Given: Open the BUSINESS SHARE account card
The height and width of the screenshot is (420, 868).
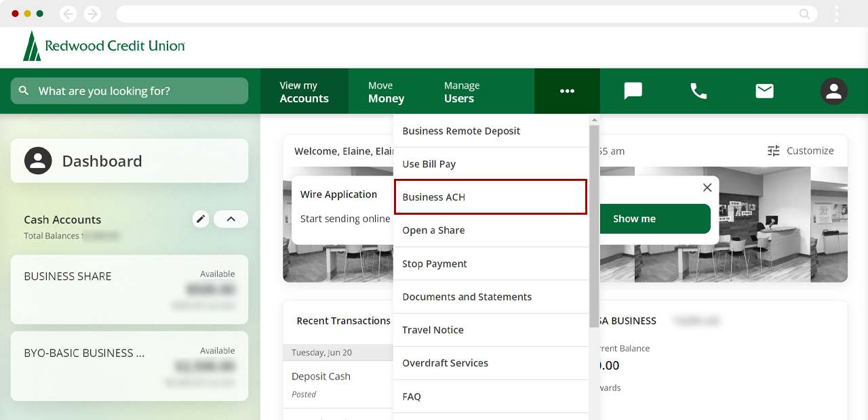Looking at the screenshot, I should 129,289.
